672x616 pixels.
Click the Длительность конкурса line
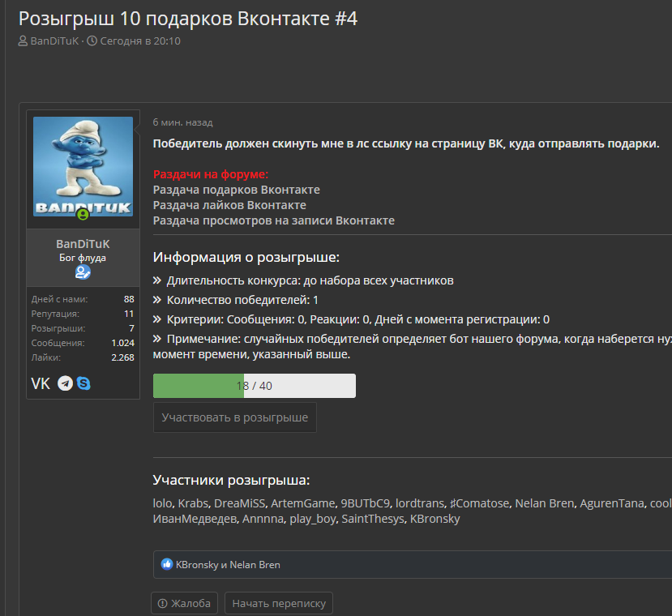[x=303, y=280]
